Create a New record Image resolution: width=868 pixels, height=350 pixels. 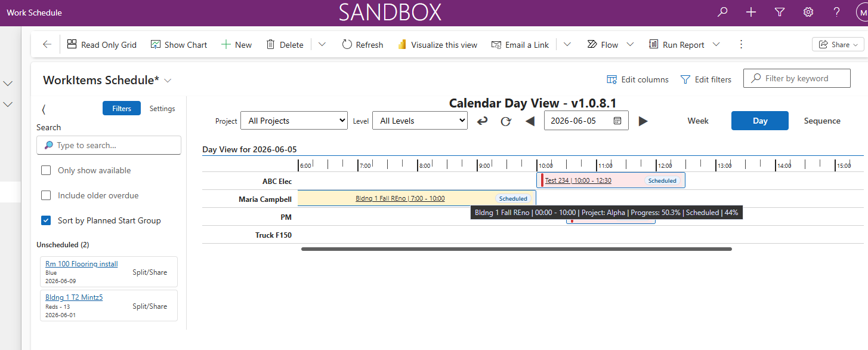[237, 44]
